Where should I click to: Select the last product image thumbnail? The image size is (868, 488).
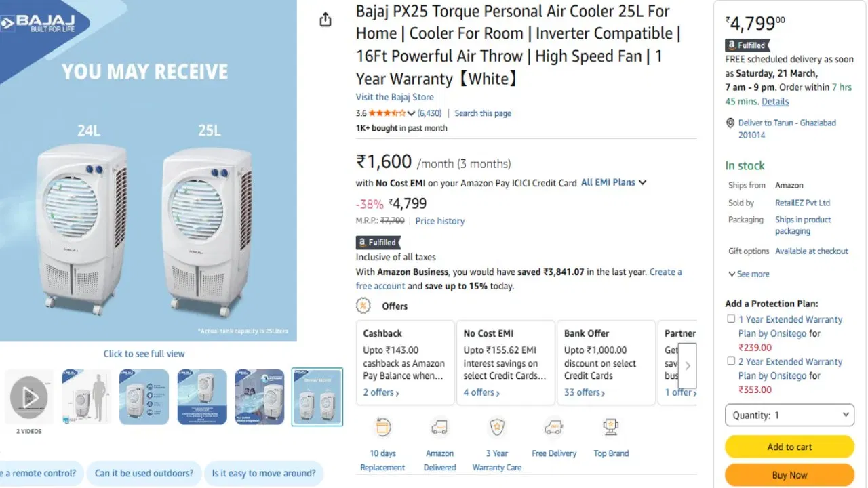point(317,396)
